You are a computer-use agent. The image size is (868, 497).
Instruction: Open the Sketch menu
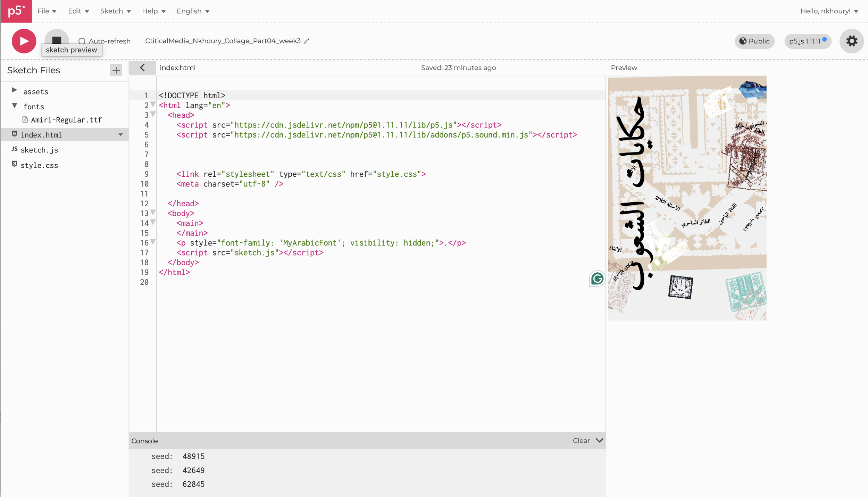[x=115, y=11]
